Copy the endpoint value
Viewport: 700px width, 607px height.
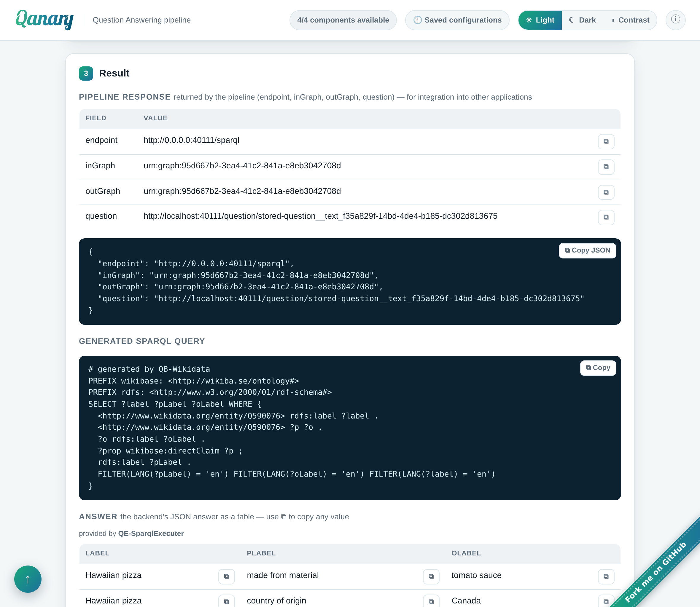(606, 141)
